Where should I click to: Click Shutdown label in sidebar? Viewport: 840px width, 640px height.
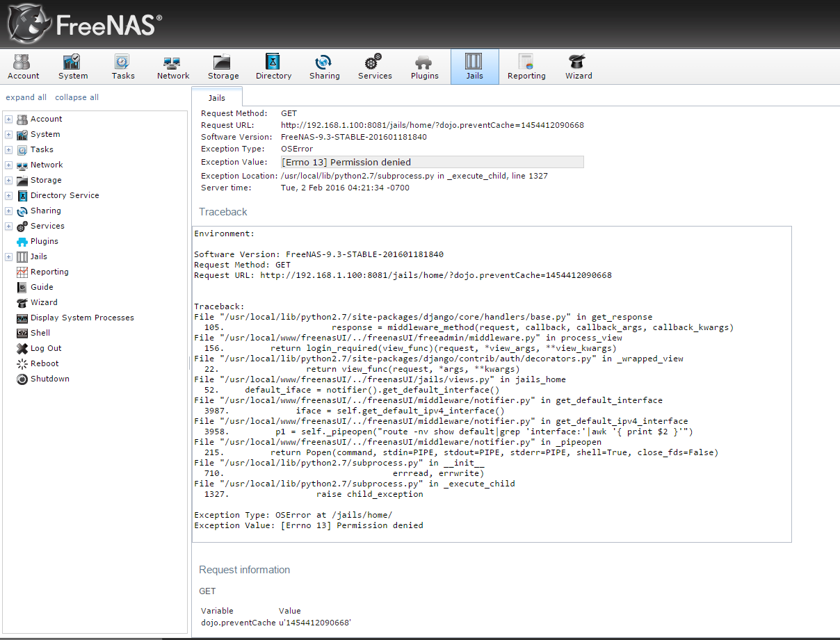pyautogui.click(x=50, y=379)
